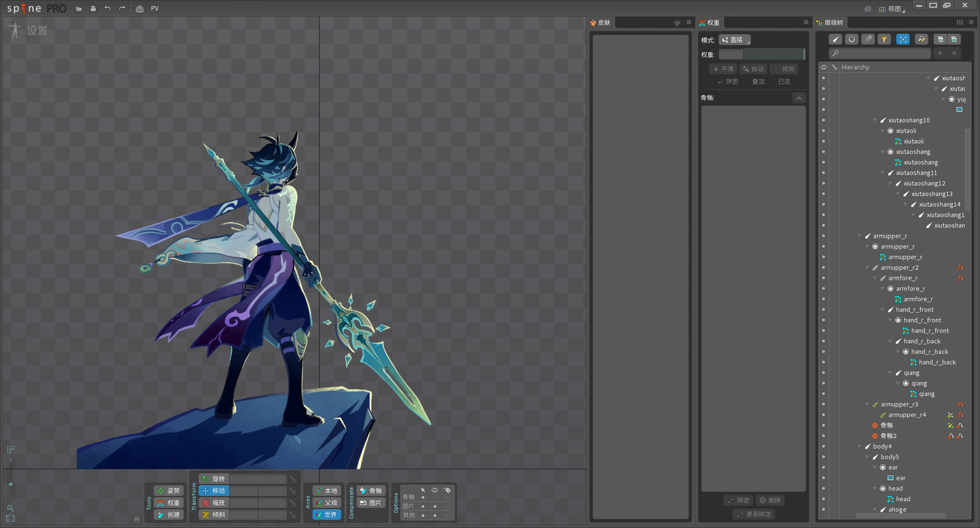Viewport: 980px width, 528px height.
Task: Click the hierarchy search input field
Action: [x=880, y=53]
